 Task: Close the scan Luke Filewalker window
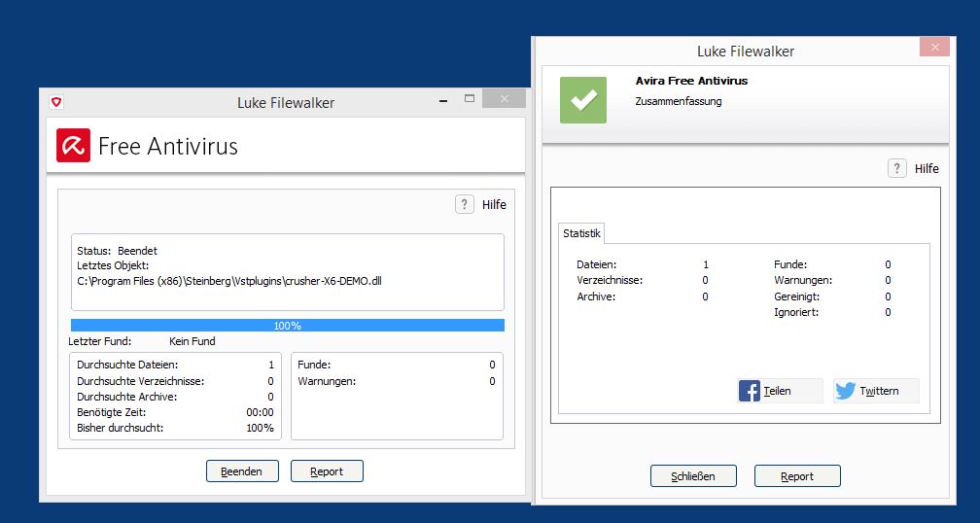click(x=504, y=98)
